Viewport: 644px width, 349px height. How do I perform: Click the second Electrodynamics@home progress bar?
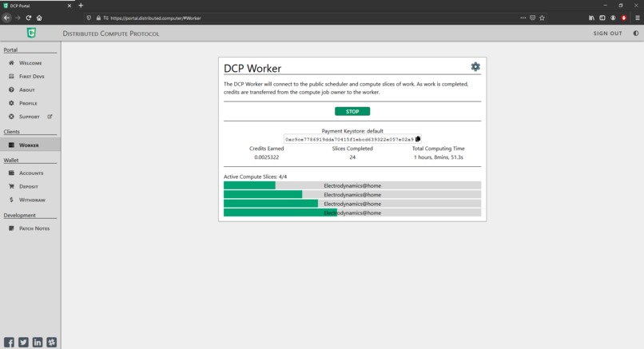352,195
